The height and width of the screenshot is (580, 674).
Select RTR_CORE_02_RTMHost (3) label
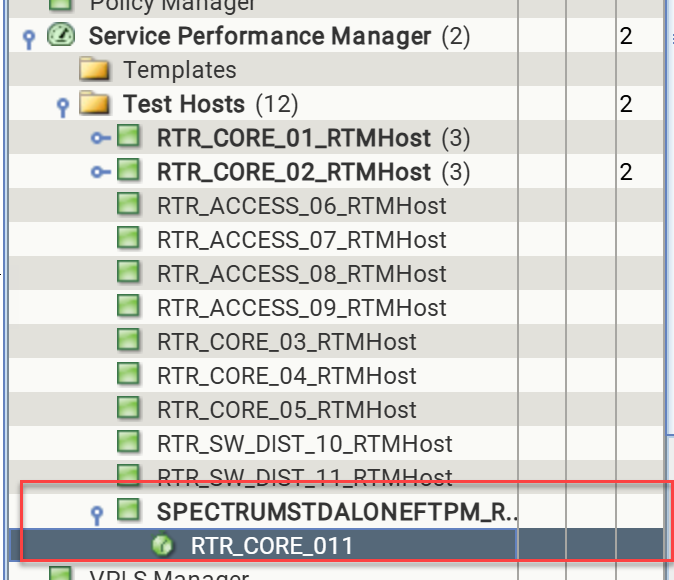[x=314, y=172]
